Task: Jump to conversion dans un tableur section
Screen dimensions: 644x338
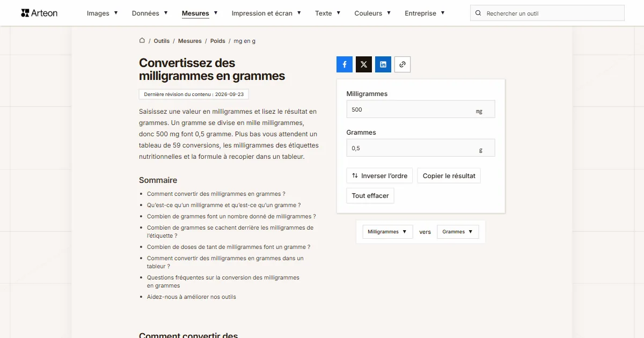Action: point(225,262)
